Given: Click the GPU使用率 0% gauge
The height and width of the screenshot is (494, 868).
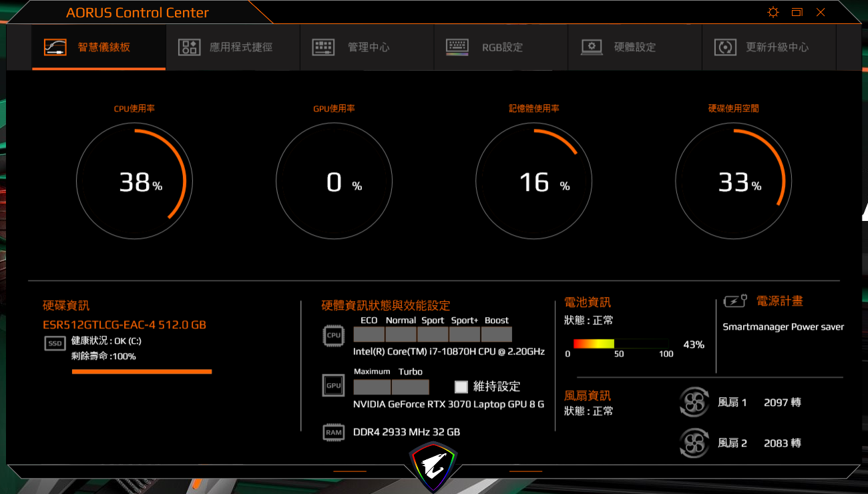Looking at the screenshot, I should pyautogui.click(x=334, y=181).
